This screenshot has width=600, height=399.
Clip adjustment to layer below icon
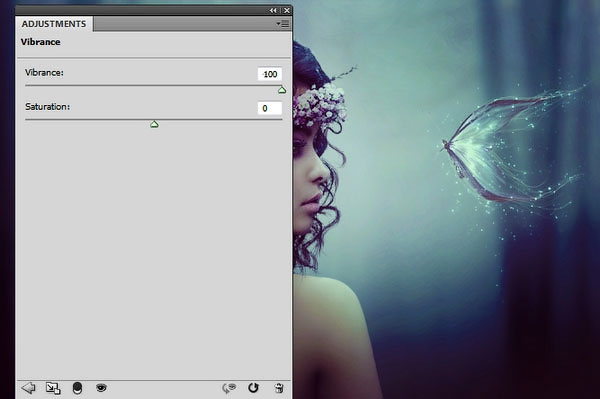click(77, 388)
